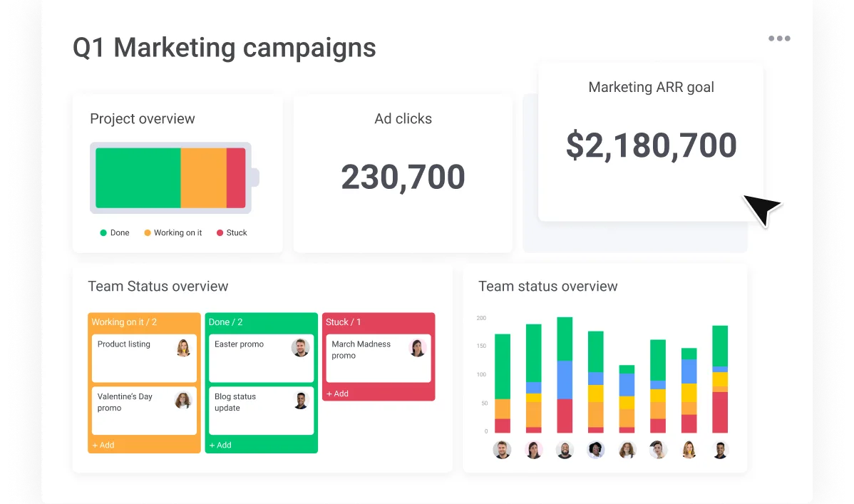The width and height of the screenshot is (854, 504).
Task: Click the last stacked bar in chart
Action: tap(720, 379)
